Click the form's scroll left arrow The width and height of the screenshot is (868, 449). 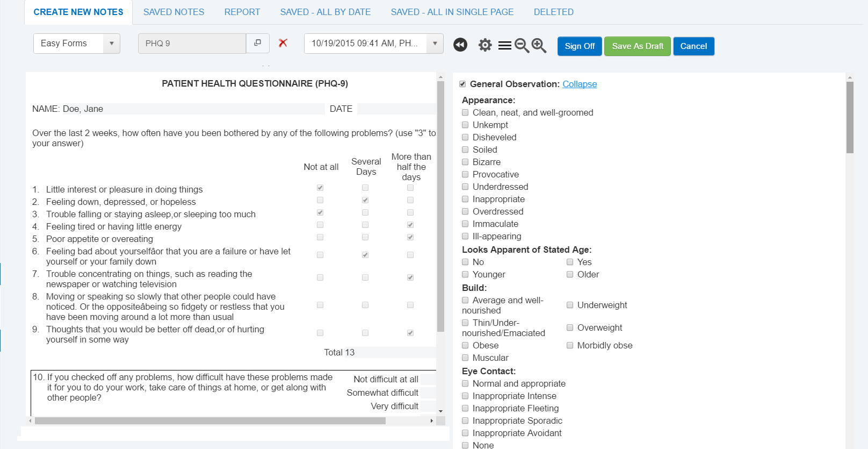30,421
